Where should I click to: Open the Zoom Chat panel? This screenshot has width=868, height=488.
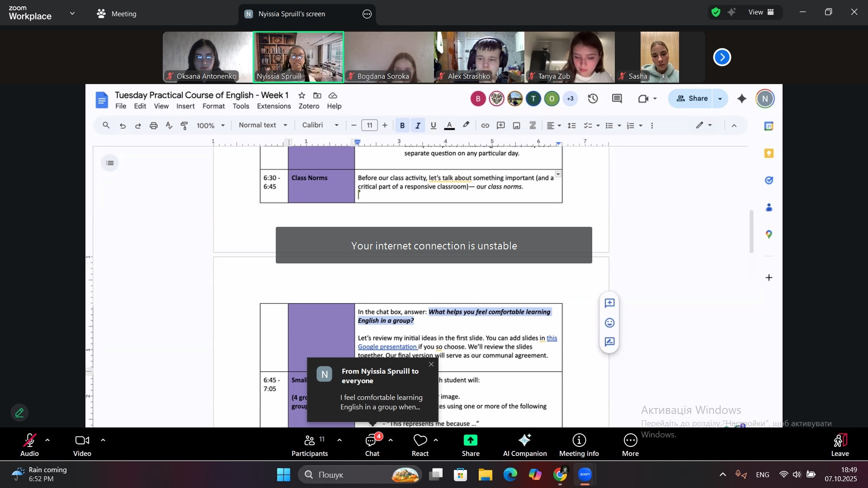372,444
